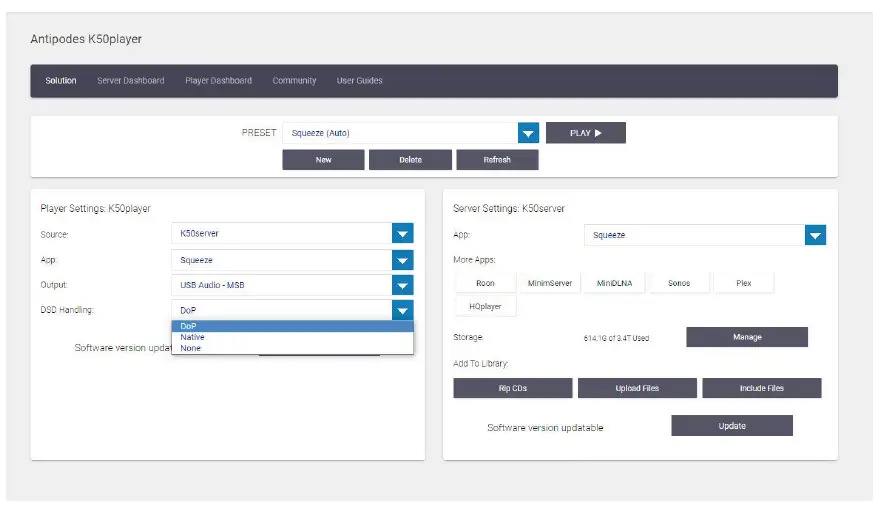Start the preset with the PLAY button
Image resolution: width=886 pixels, height=511 pixels.
[585, 133]
